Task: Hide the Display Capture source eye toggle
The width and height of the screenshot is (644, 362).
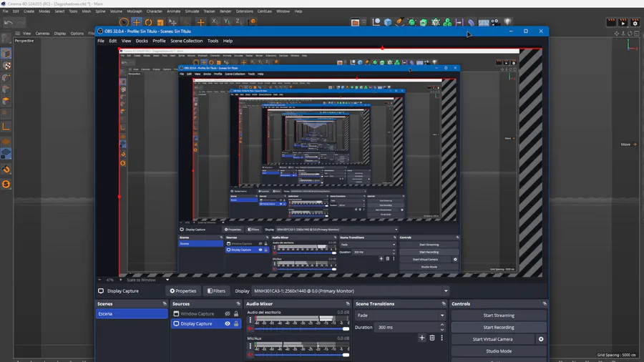Action: point(228,323)
